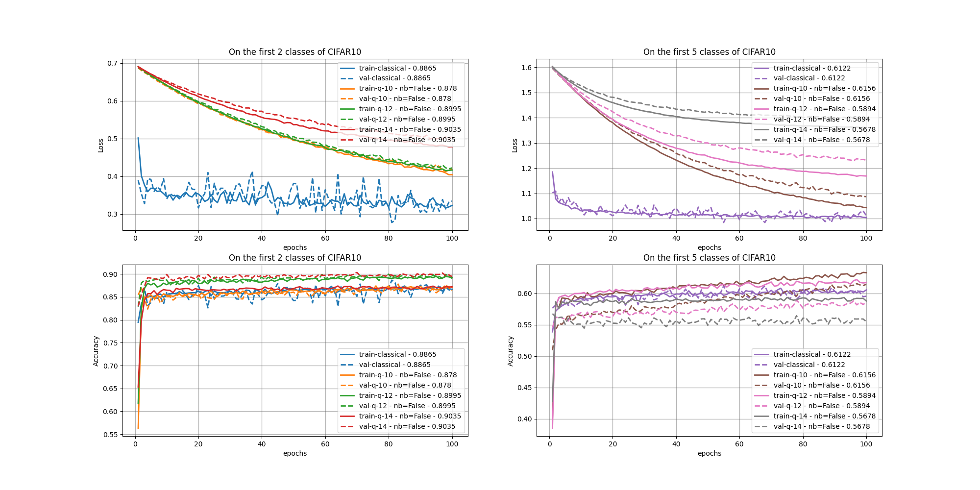The width and height of the screenshot is (980, 490).
Task: Click the 1.6 tick label on 5-class loss axis
Action: coord(526,68)
